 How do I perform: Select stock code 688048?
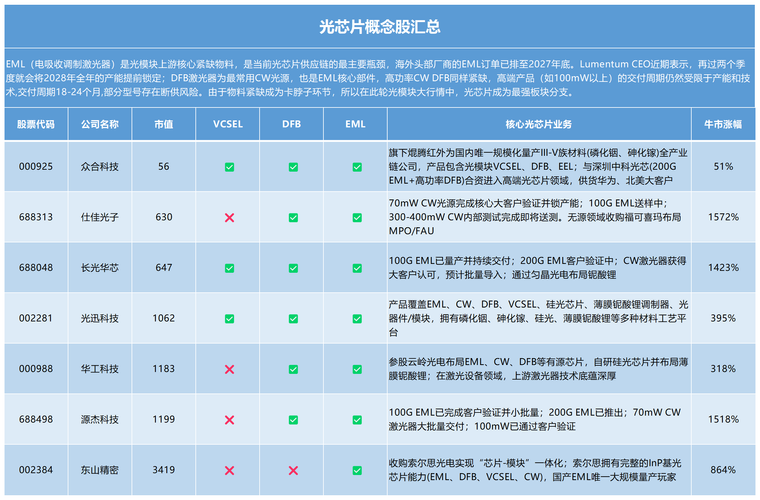(x=36, y=267)
